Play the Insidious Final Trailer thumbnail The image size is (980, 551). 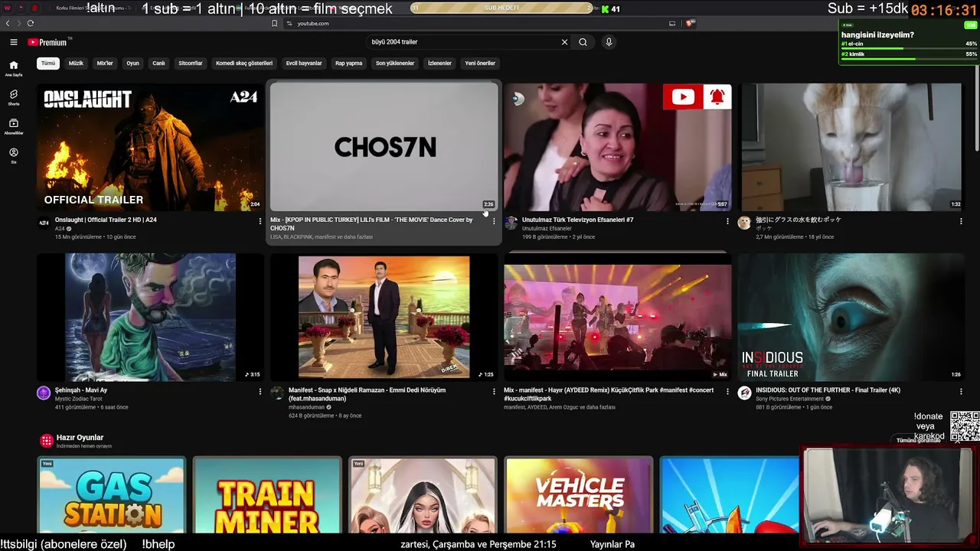pos(851,317)
